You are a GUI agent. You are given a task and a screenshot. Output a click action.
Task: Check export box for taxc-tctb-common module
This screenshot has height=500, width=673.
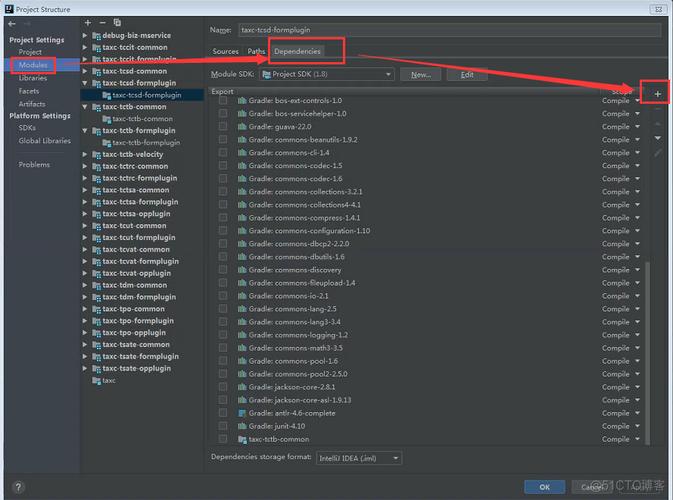pos(223,439)
